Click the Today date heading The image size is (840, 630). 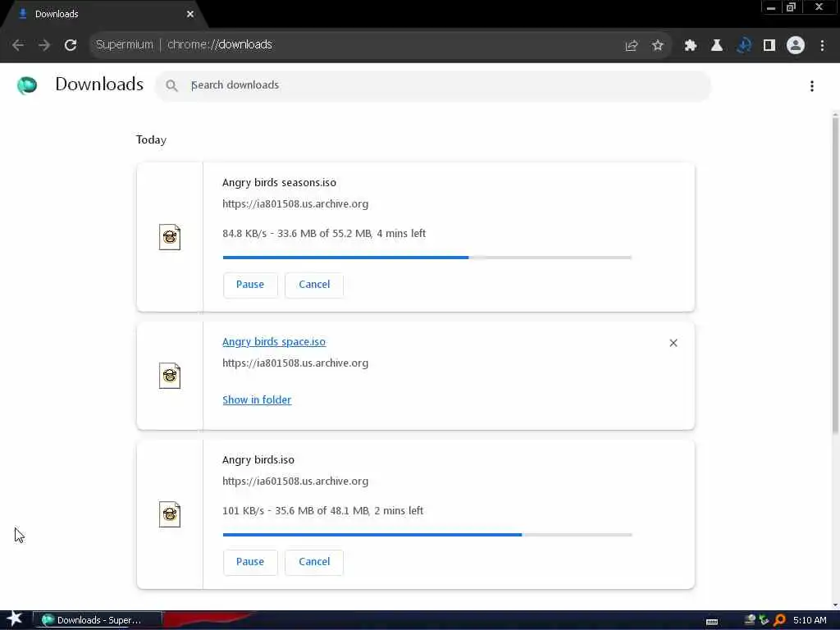pos(151,139)
